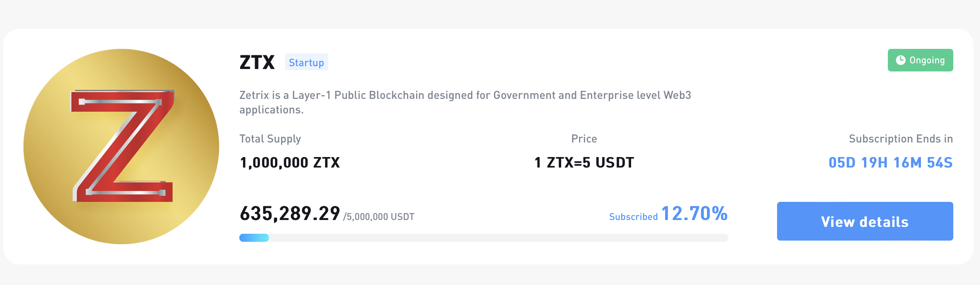
Task: Click the 635,289.29 raised amount
Action: point(289,214)
